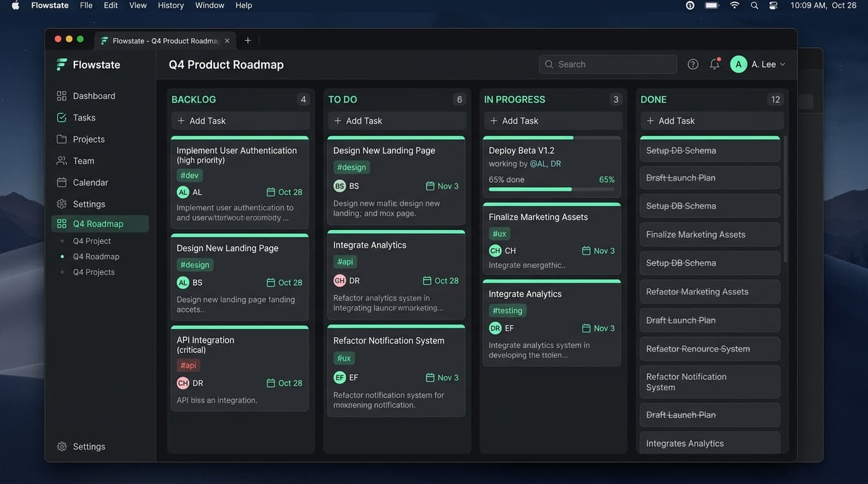The height and width of the screenshot is (484, 868).
Task: Click the 12 count badge on Done column
Action: pos(775,100)
